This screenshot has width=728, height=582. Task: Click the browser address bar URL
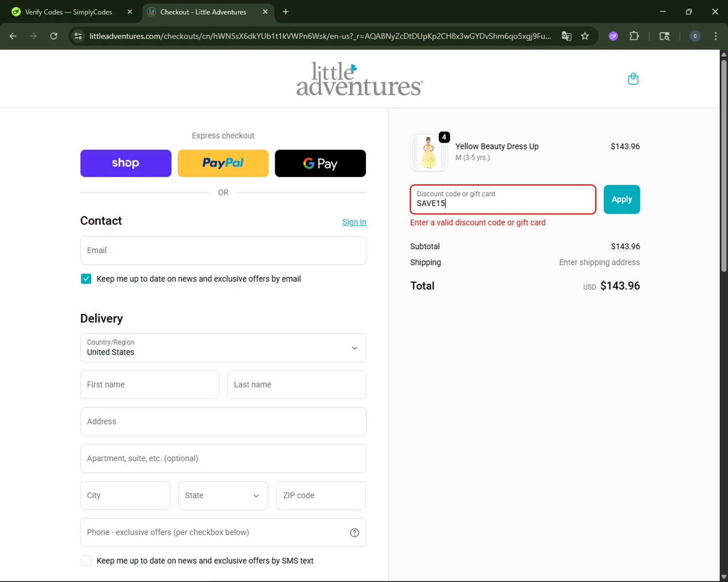tap(320, 36)
